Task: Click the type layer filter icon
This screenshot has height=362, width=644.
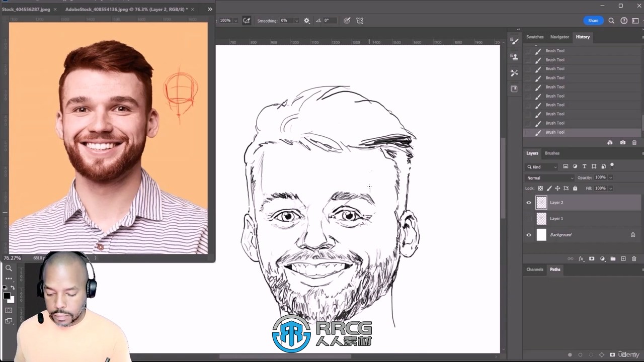Action: [x=584, y=166]
